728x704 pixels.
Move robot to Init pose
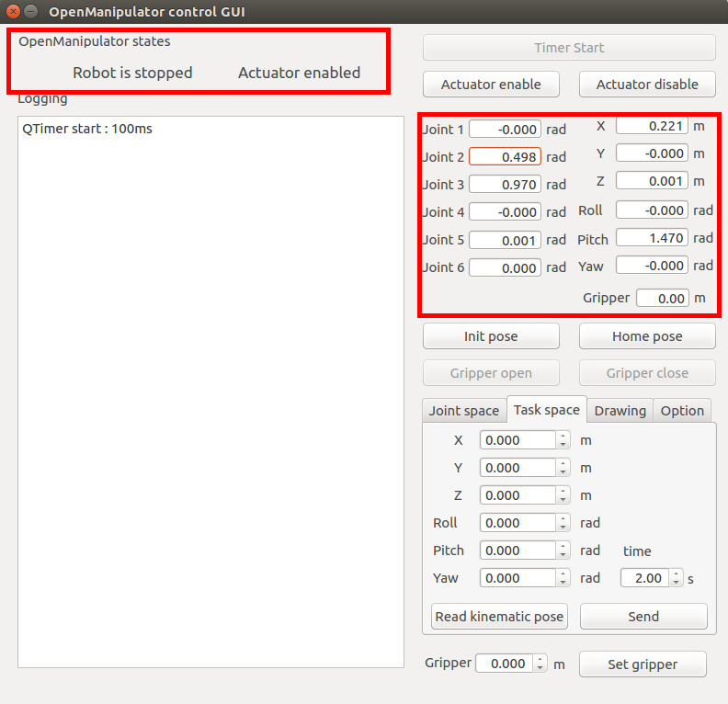[491, 336]
